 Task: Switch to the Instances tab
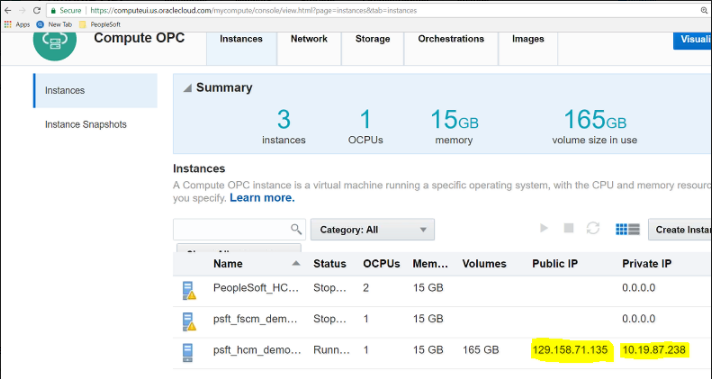click(241, 39)
